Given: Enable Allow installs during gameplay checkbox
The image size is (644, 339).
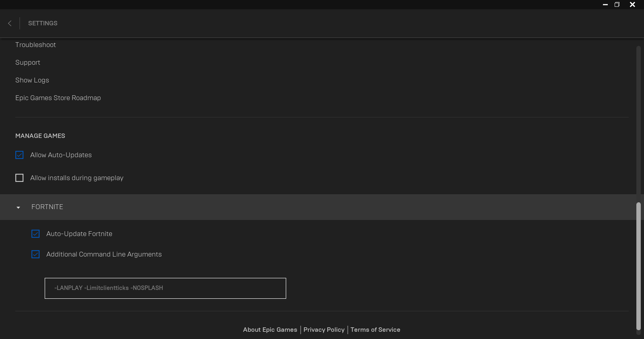Looking at the screenshot, I should tap(19, 178).
